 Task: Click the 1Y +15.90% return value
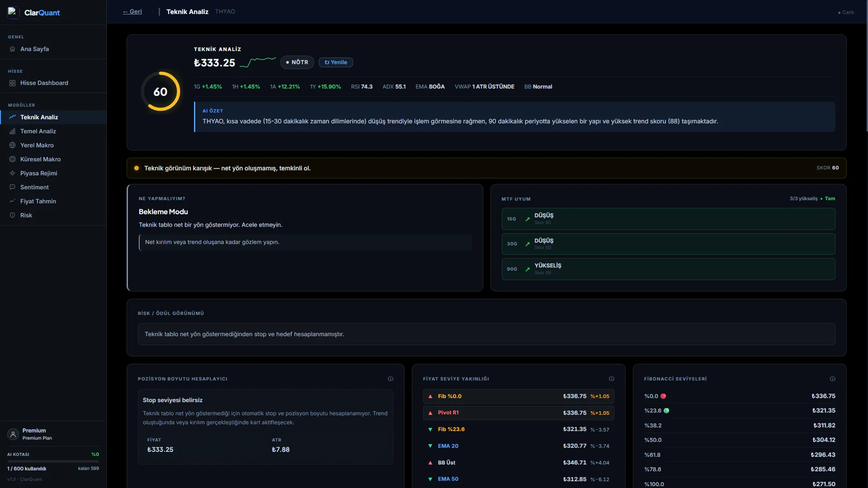pyautogui.click(x=325, y=87)
